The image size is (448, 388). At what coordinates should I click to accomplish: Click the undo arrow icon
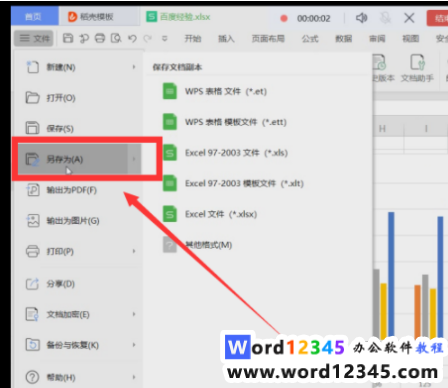point(132,39)
